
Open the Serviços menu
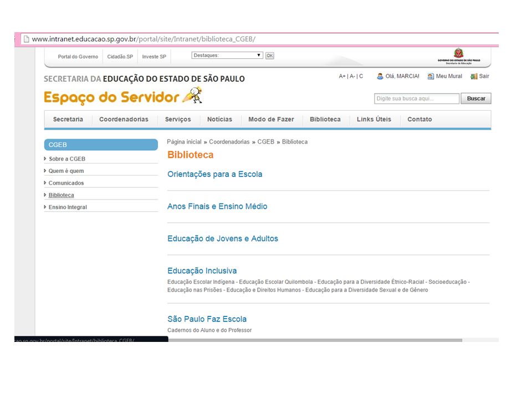(178, 120)
